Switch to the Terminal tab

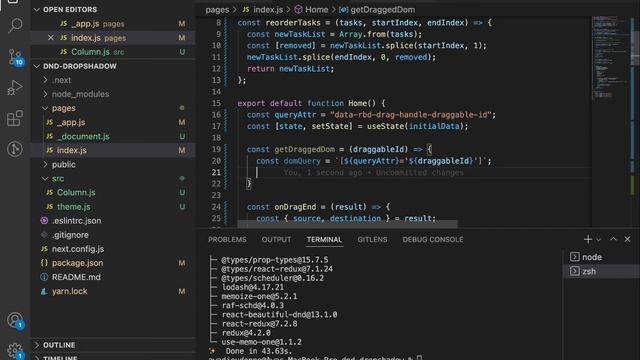pos(324,240)
